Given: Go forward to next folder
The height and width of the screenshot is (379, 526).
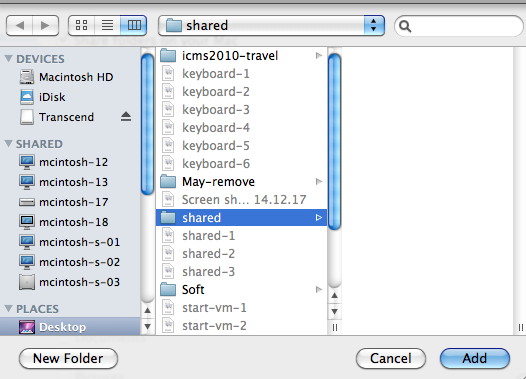Looking at the screenshot, I should [46, 25].
